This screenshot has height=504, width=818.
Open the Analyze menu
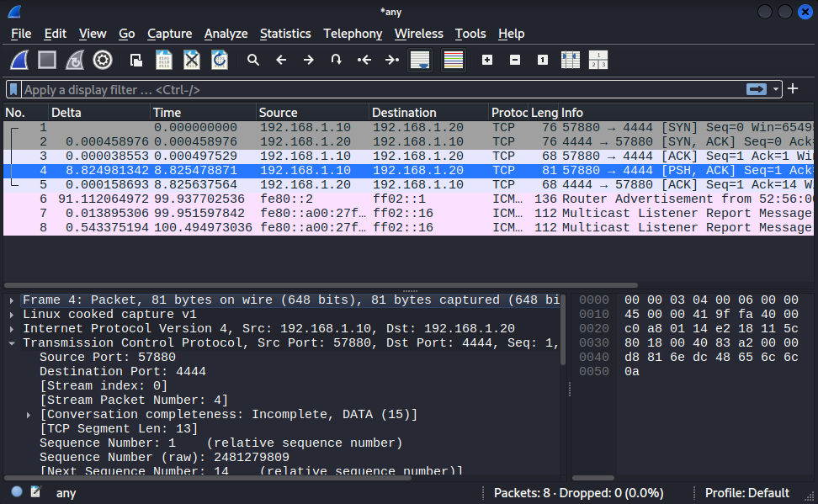(x=226, y=34)
